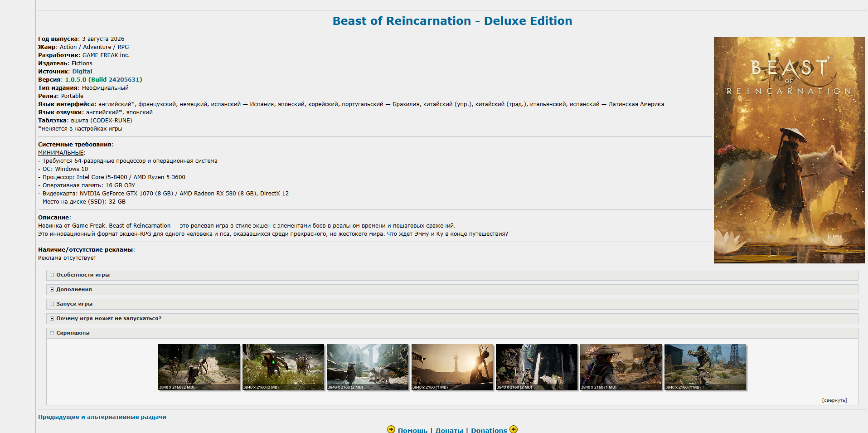
Task: Open last screenshot with creature near derrick tower
Action: pos(705,367)
